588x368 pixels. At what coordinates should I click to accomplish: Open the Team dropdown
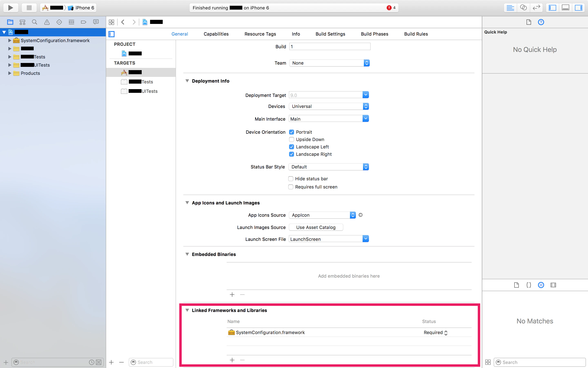tap(330, 63)
